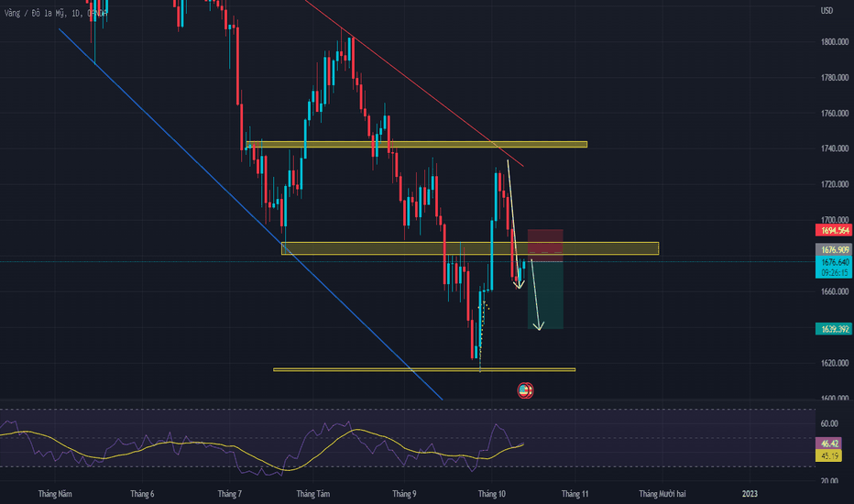Screen dimensions: 854x504
Task: Select the red 1694.564 stop price tag
Action: [834, 231]
